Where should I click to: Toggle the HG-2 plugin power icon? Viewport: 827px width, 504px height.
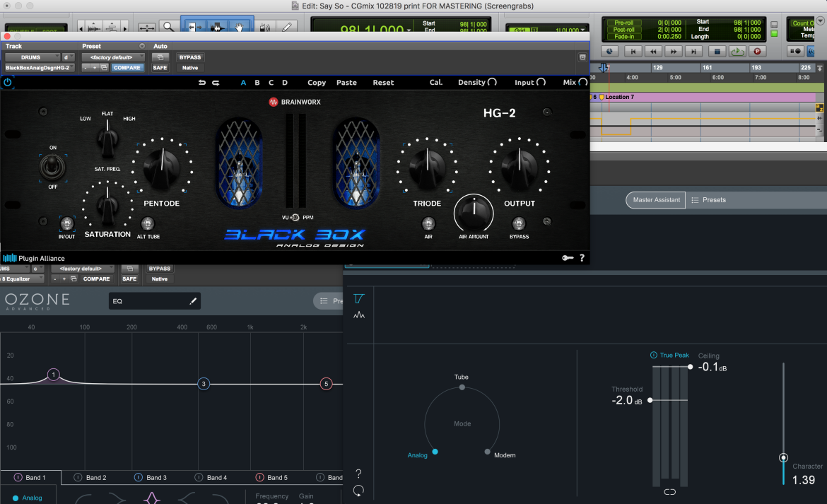pos(7,82)
